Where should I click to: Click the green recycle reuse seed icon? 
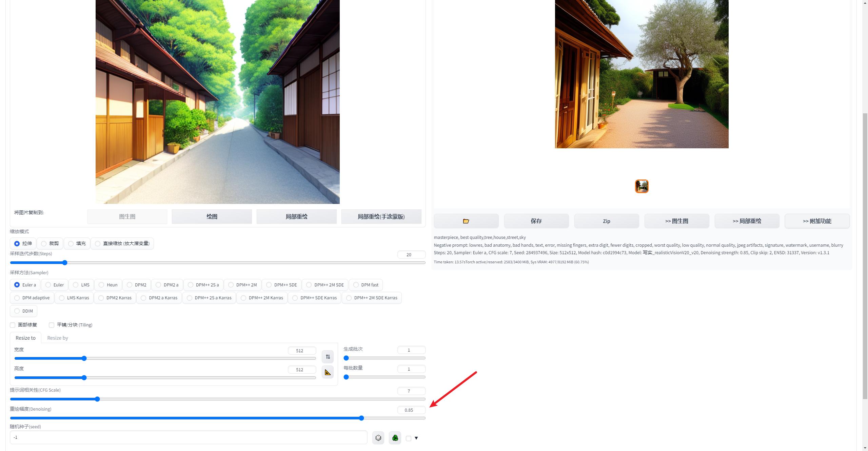[395, 438]
